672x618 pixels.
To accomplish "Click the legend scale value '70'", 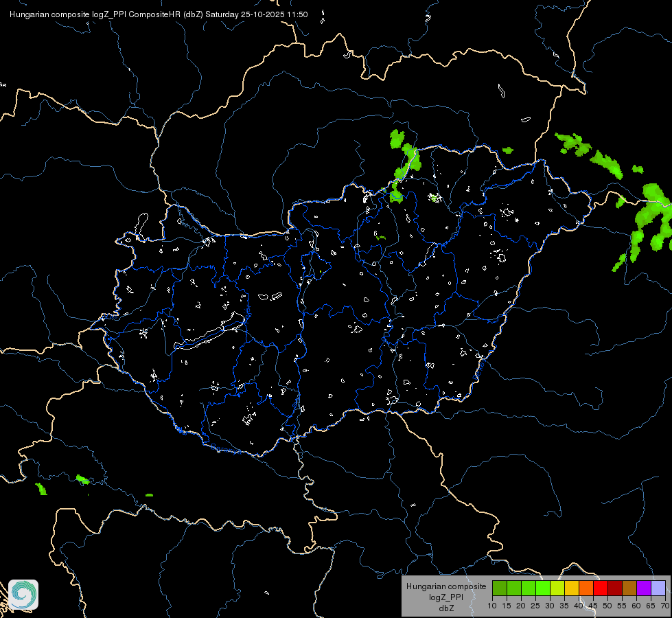I will pos(665,606).
